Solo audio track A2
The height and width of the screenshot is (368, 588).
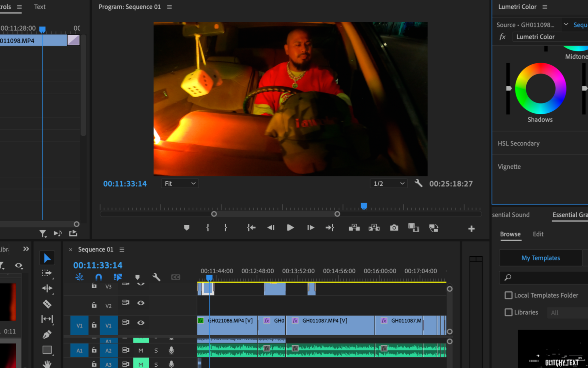(156, 350)
